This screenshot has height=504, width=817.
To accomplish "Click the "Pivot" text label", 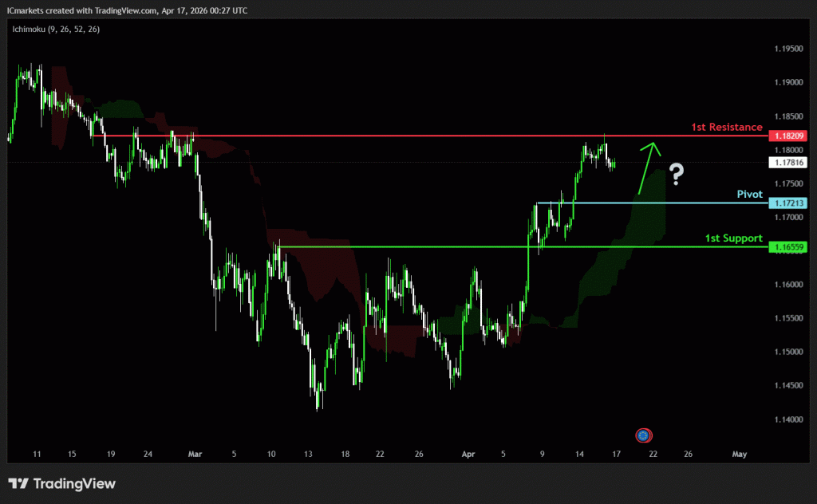I will point(749,194).
